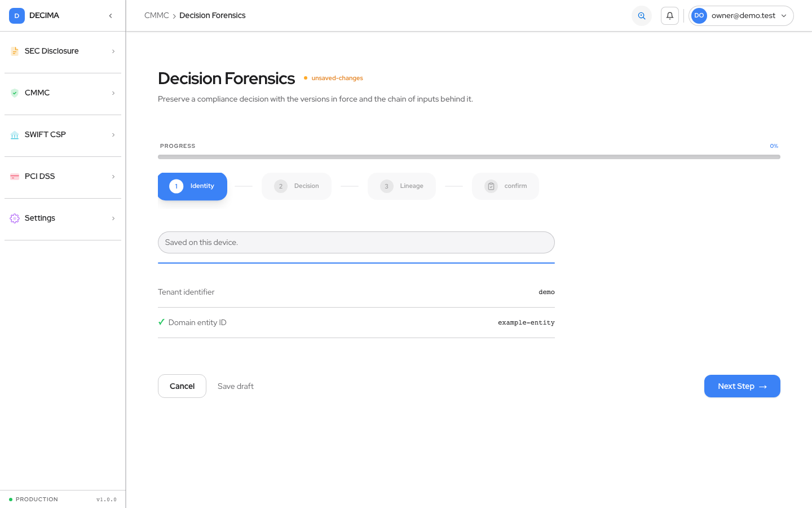The image size is (812, 508).
Task: Expand the SWIFT CSP menu chevron
Action: 113,135
